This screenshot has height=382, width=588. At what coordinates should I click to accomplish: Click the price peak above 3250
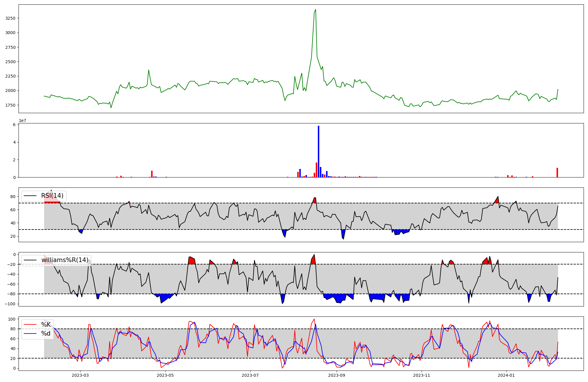pyautogui.click(x=315, y=10)
